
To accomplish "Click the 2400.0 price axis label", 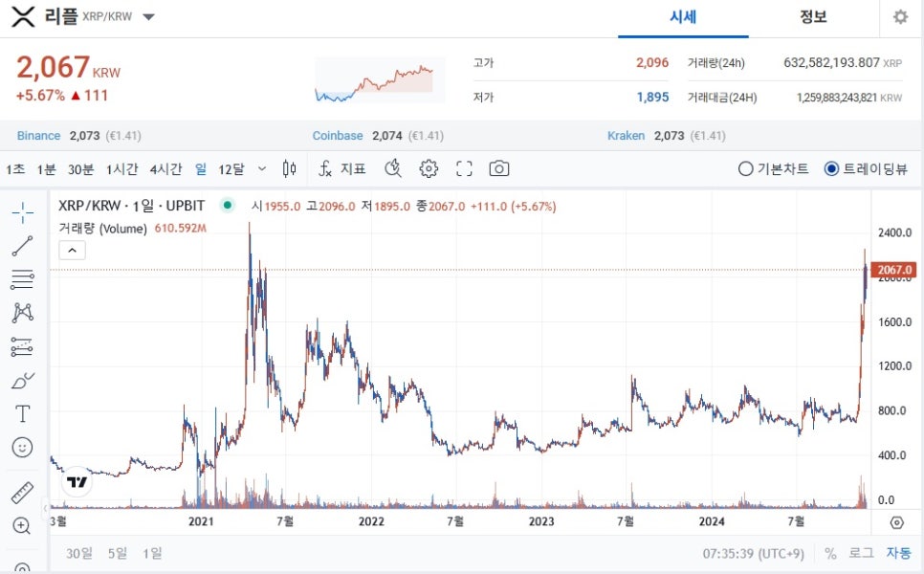I will (x=894, y=232).
